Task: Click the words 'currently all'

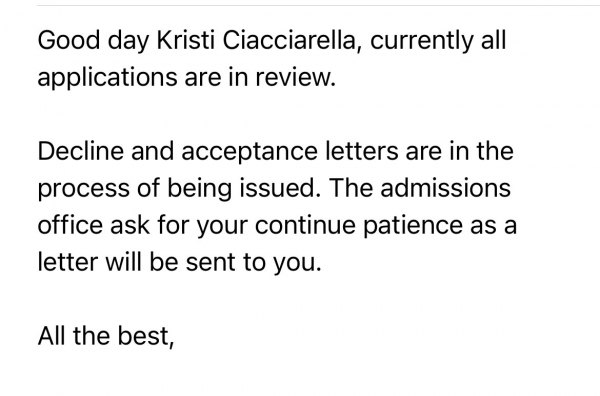Action: [438, 41]
